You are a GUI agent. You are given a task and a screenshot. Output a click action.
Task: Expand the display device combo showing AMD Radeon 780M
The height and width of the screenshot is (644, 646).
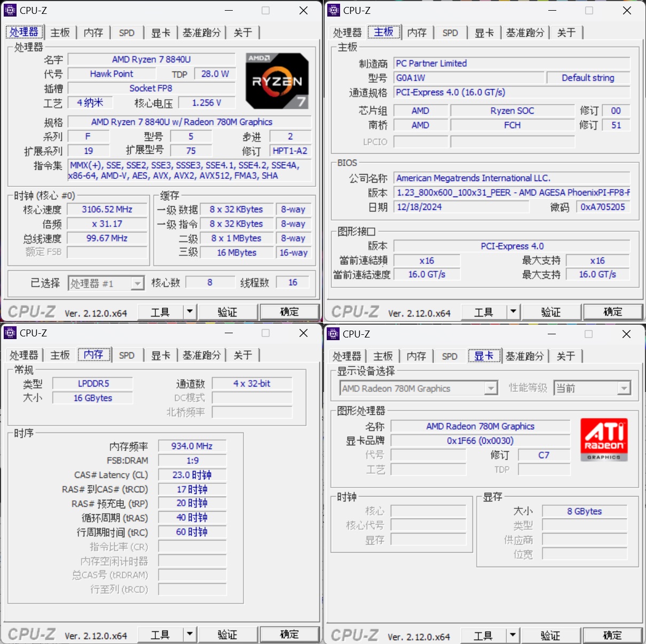click(419, 388)
